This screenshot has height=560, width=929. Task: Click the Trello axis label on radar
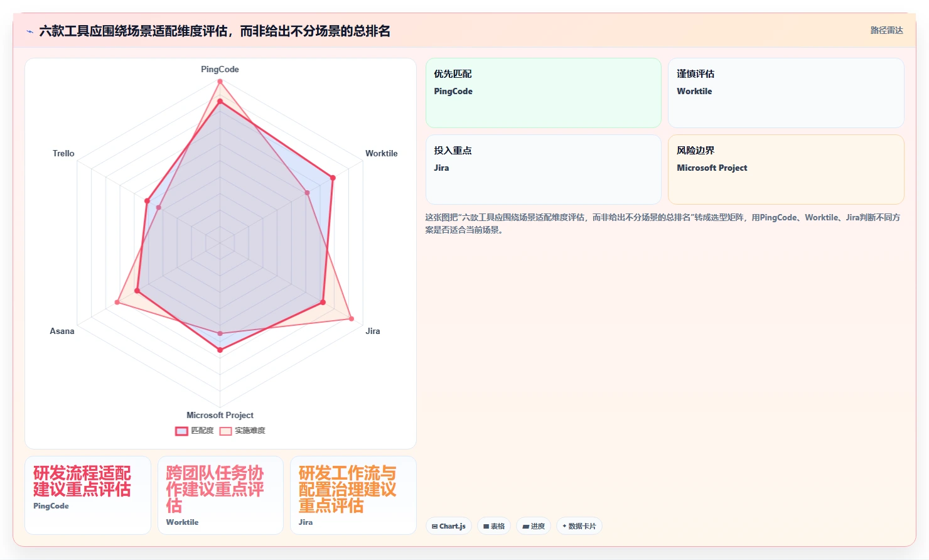(x=63, y=153)
